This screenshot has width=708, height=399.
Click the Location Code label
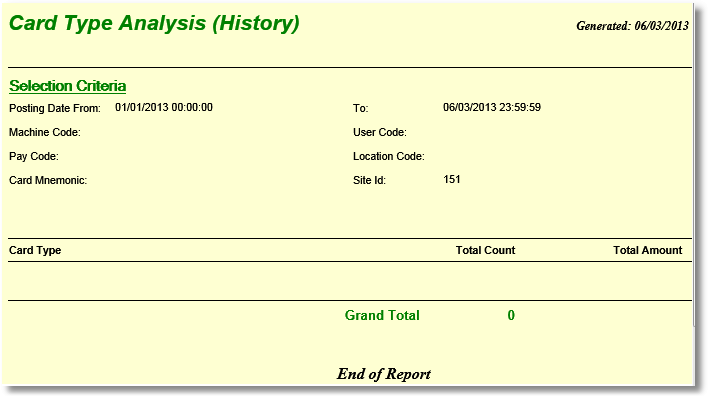389,156
